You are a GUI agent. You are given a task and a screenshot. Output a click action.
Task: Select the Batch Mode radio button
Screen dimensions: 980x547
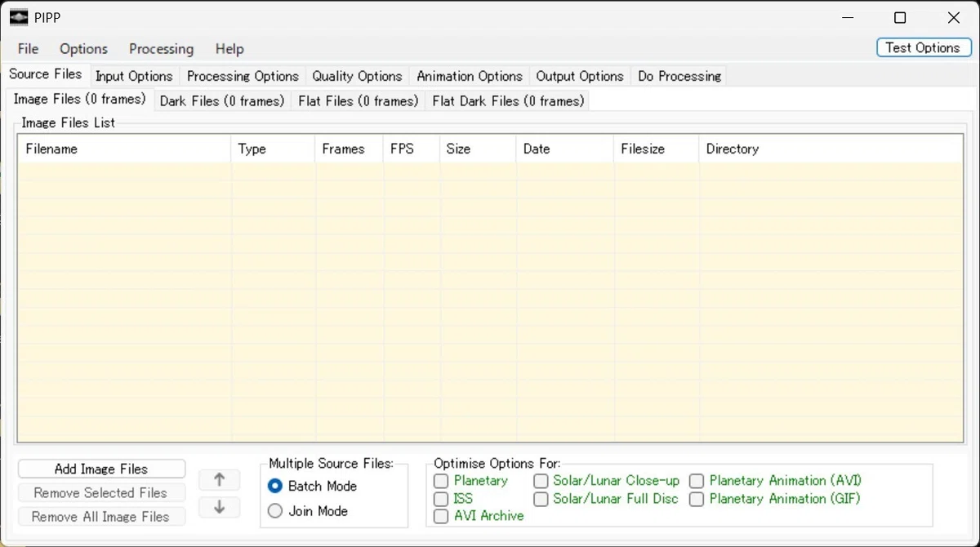tap(275, 486)
